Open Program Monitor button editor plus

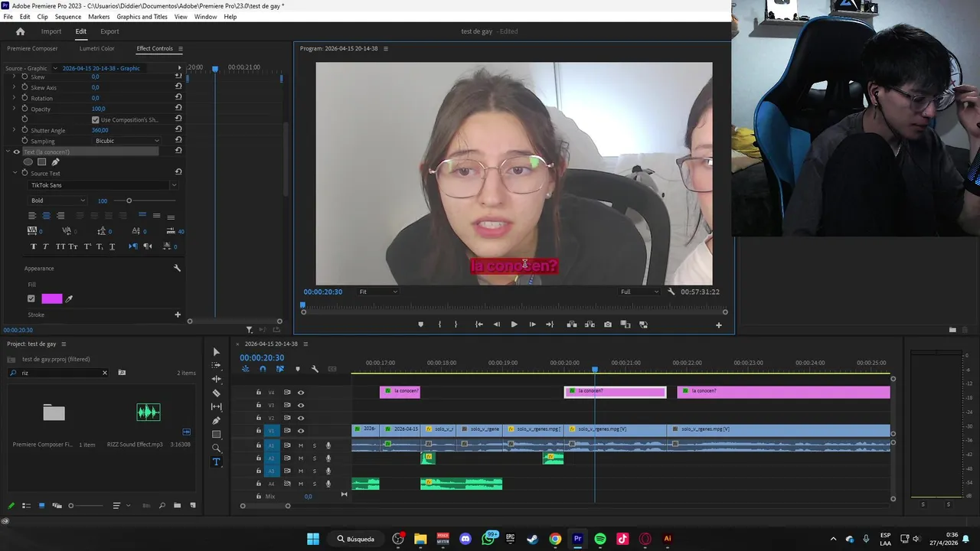tap(718, 325)
